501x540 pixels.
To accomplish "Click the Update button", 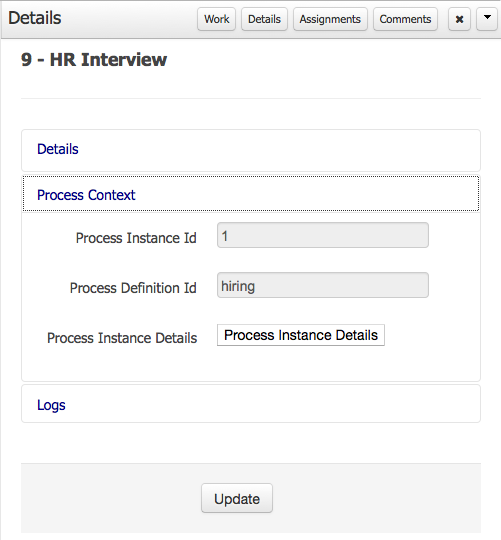I will 237,498.
